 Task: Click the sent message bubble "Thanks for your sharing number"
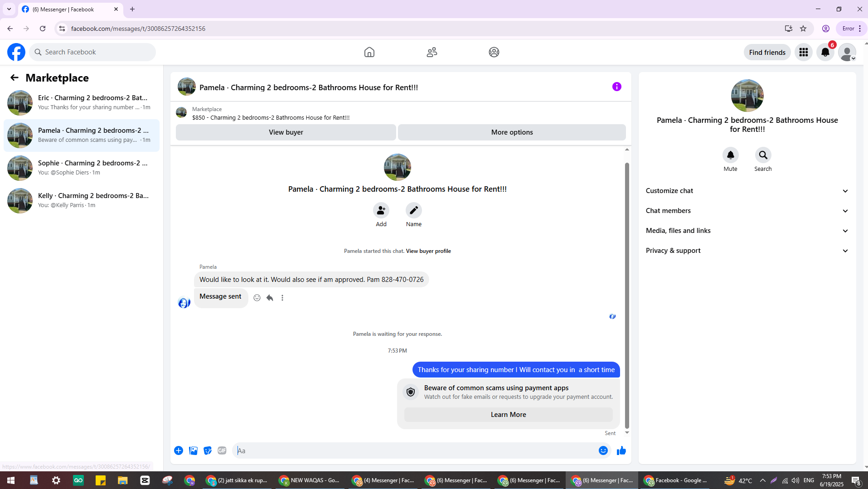click(x=516, y=370)
